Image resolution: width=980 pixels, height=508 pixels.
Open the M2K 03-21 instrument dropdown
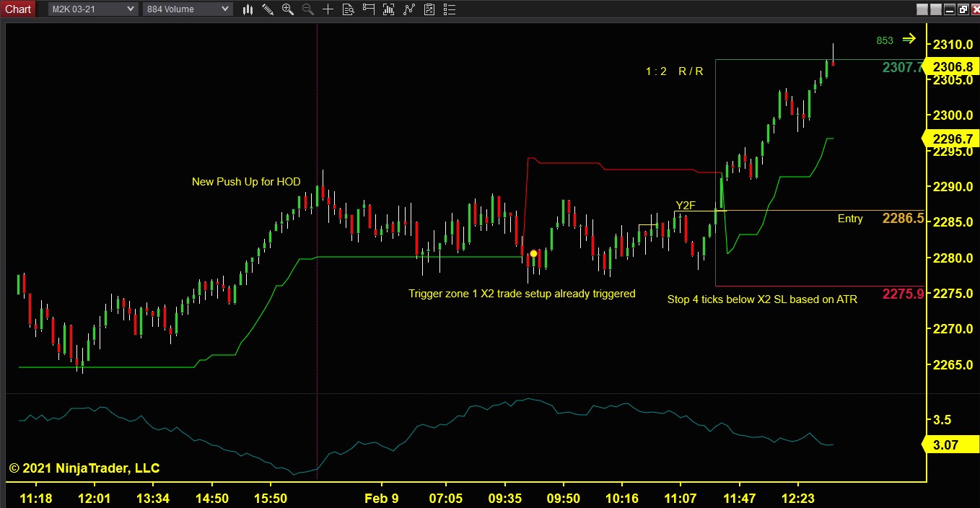(x=93, y=9)
